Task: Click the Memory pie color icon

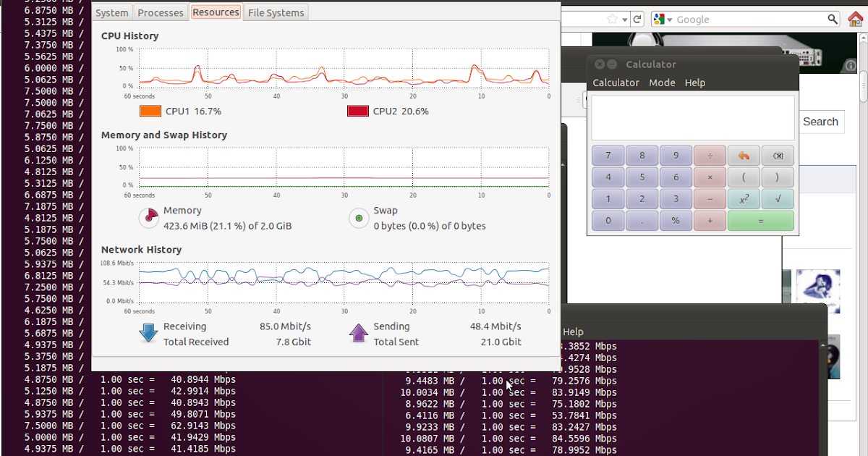Action: coord(148,217)
